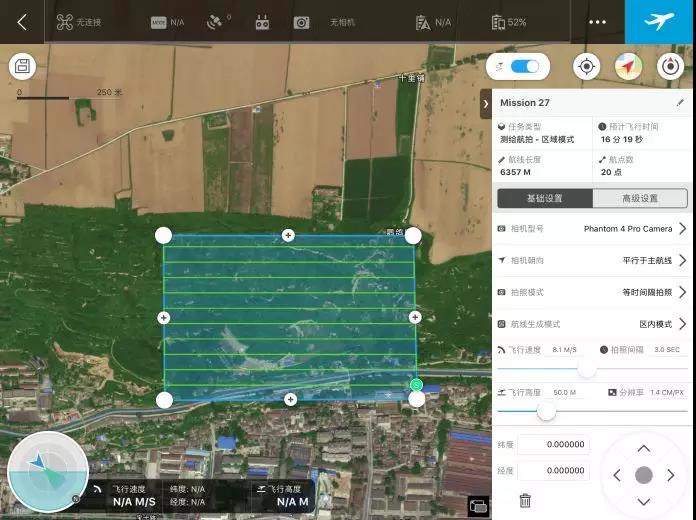Save the mission using the floppy disk icon
The image size is (696, 520).
click(22, 67)
